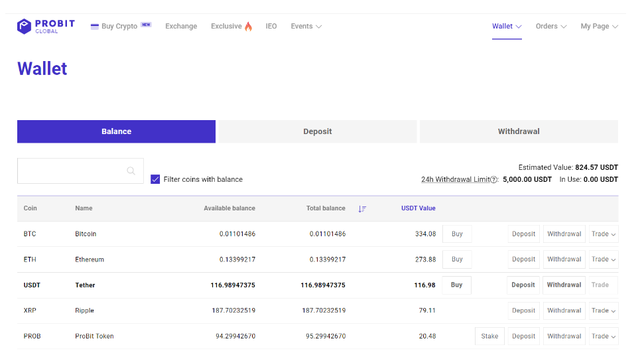Toggle Filter coins with balance checkbox
Screen dimensions: 644x363
coord(155,179)
